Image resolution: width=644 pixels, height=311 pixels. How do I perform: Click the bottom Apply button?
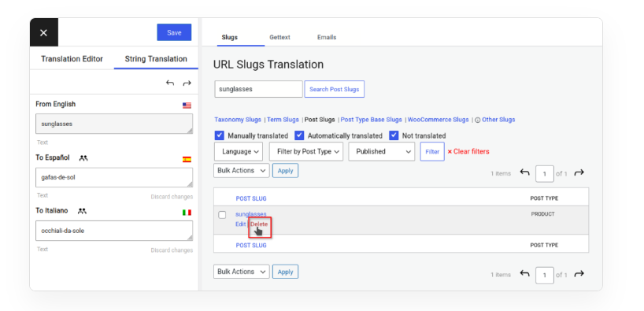tap(286, 272)
